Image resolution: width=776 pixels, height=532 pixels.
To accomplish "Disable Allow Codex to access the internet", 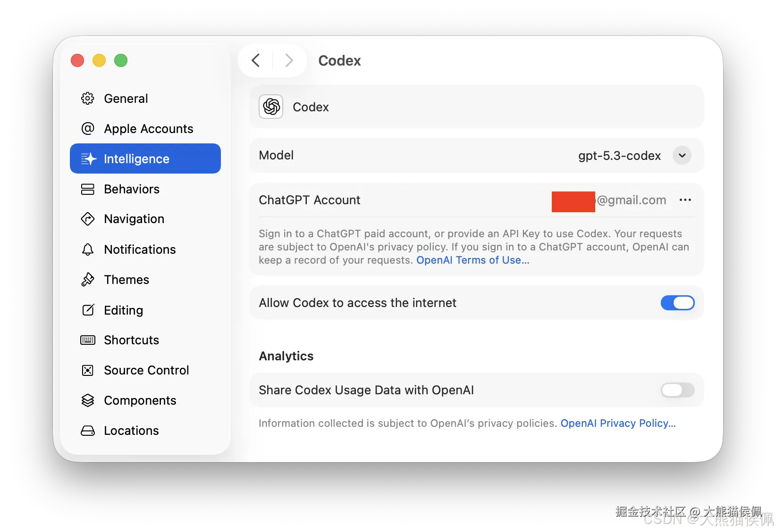I will [x=677, y=303].
